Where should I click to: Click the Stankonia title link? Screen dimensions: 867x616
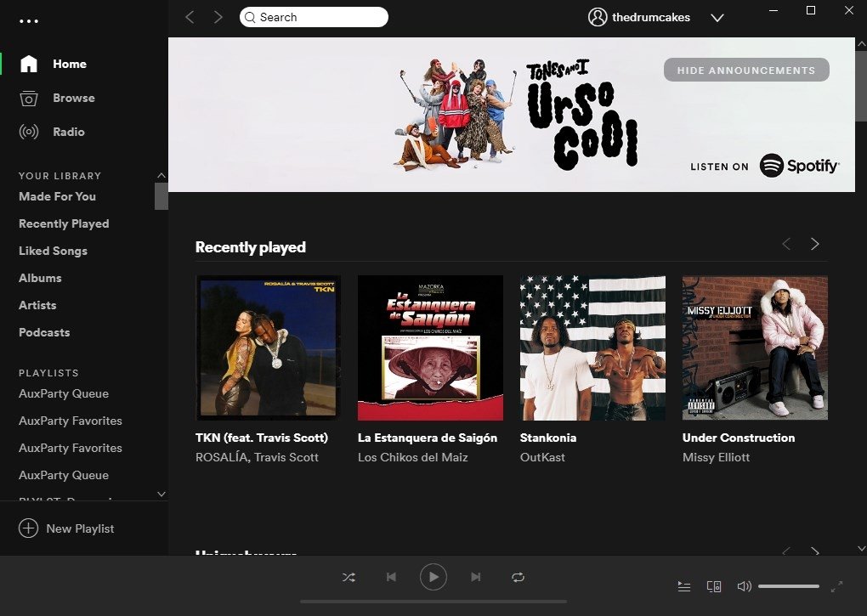548,438
